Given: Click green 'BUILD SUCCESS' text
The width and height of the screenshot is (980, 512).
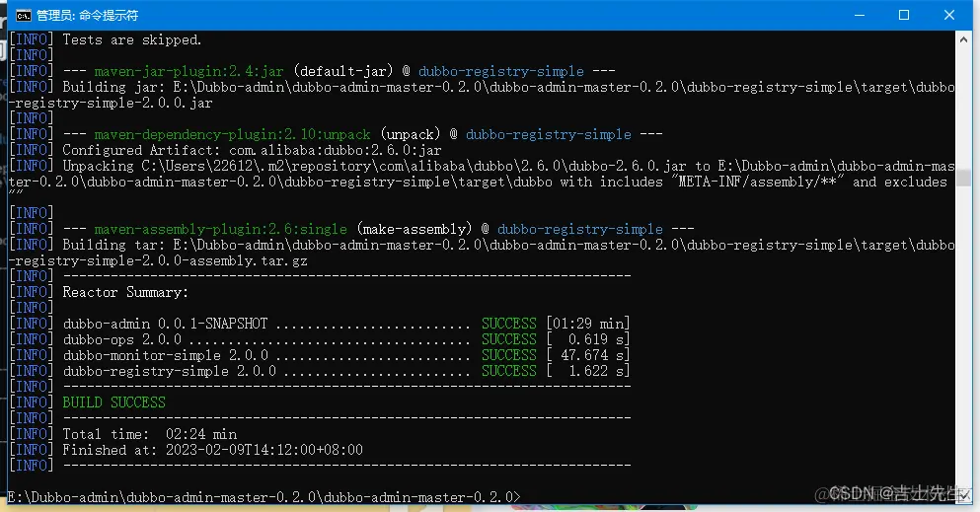Looking at the screenshot, I should tap(113, 402).
